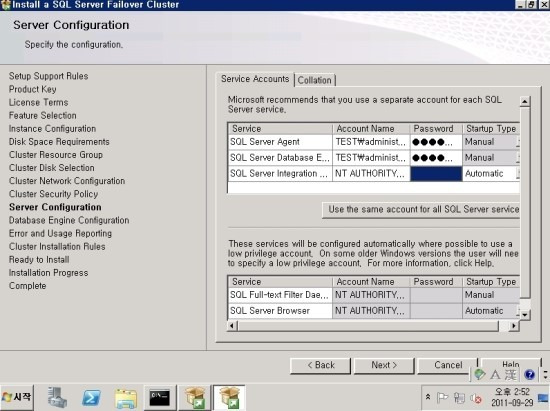
Task: Select Account Name cell for SQL Server Agent
Action: click(371, 142)
